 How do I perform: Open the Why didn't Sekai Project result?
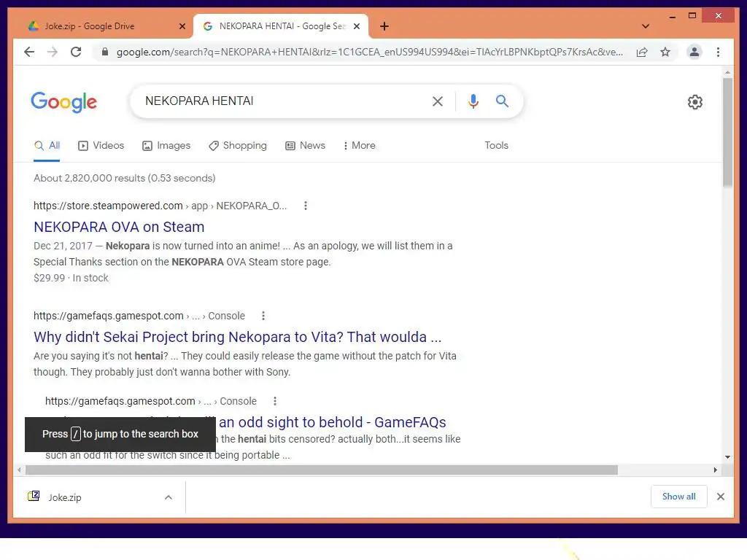click(x=237, y=337)
